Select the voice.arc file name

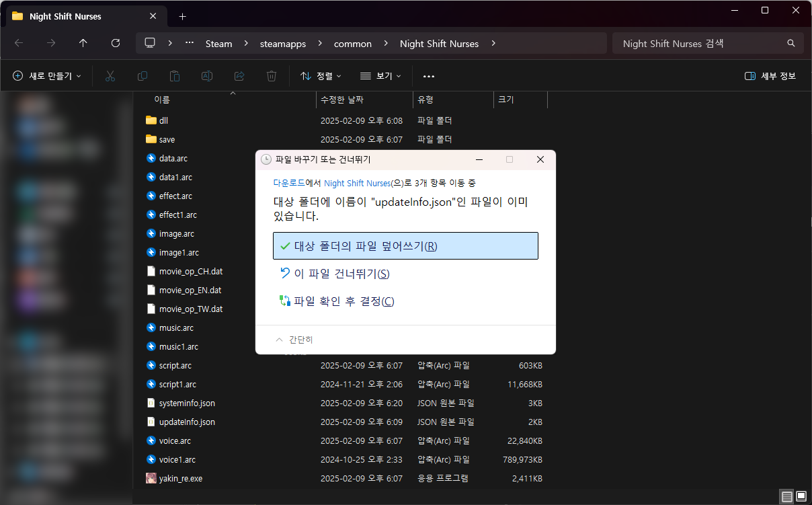(x=175, y=440)
